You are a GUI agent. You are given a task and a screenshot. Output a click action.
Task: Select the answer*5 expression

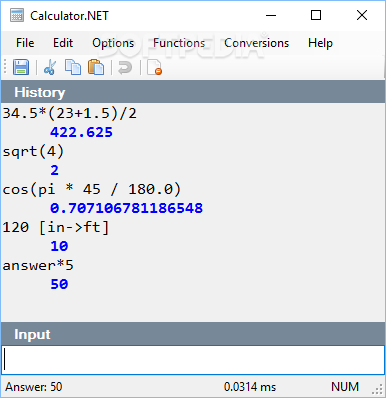click(x=38, y=266)
